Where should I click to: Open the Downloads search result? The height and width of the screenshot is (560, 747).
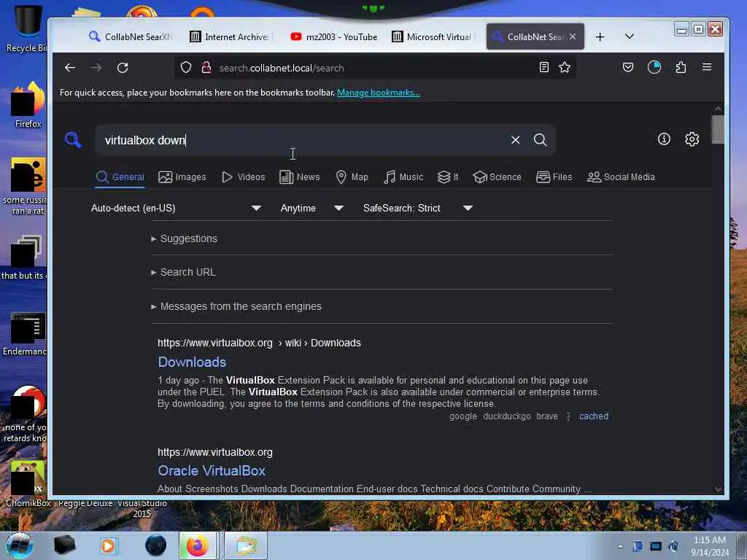pos(192,362)
